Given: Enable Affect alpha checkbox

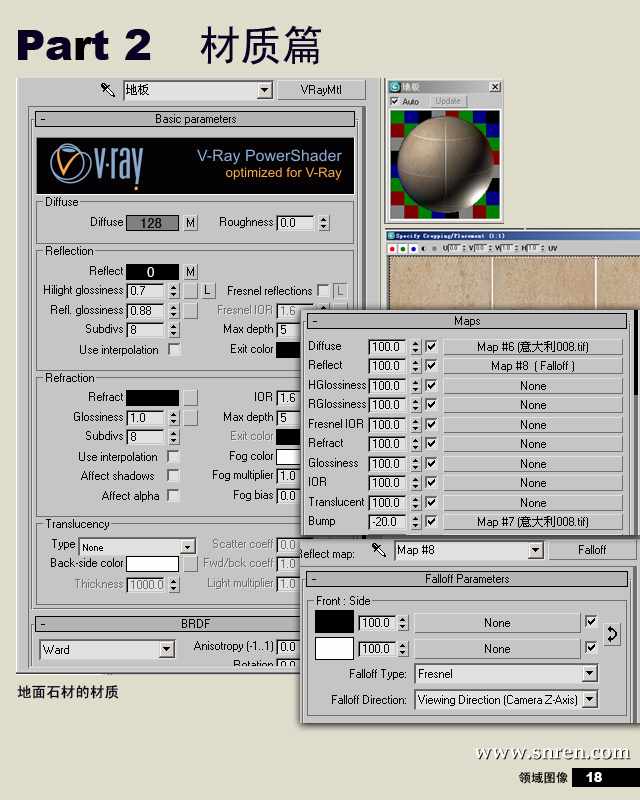Looking at the screenshot, I should (x=173, y=495).
